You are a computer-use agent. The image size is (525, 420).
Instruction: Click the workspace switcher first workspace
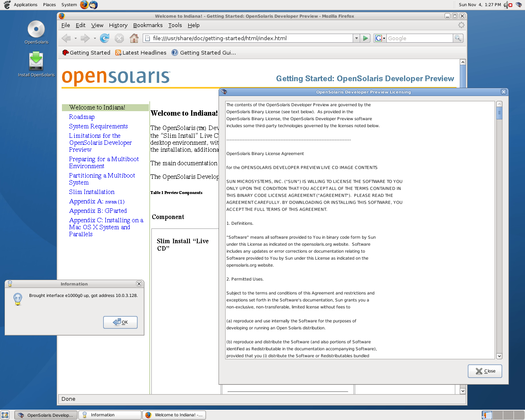[x=487, y=415]
